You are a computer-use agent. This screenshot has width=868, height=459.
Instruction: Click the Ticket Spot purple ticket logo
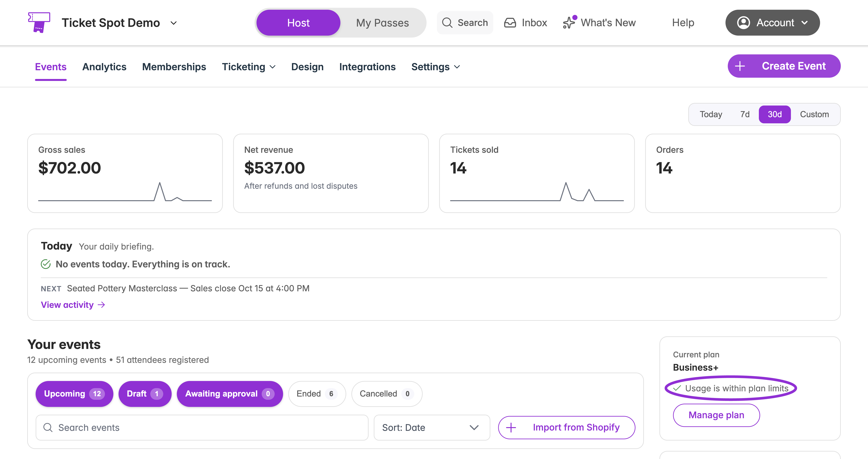39,22
